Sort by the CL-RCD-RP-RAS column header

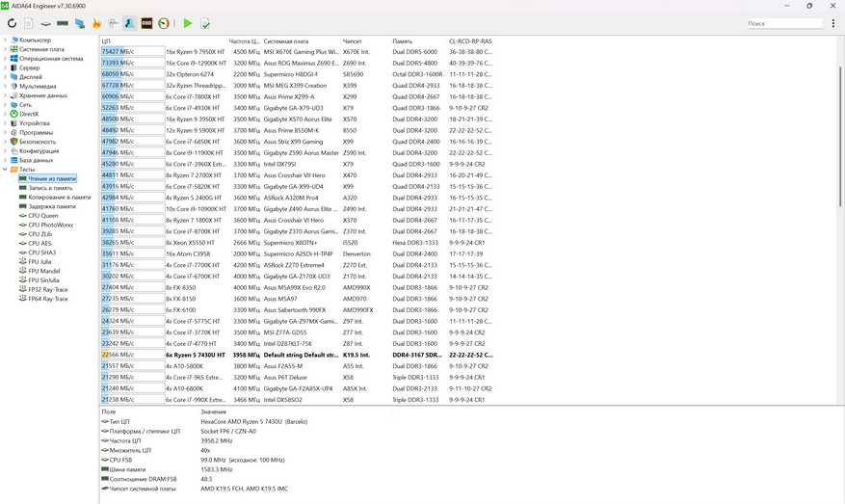click(470, 41)
